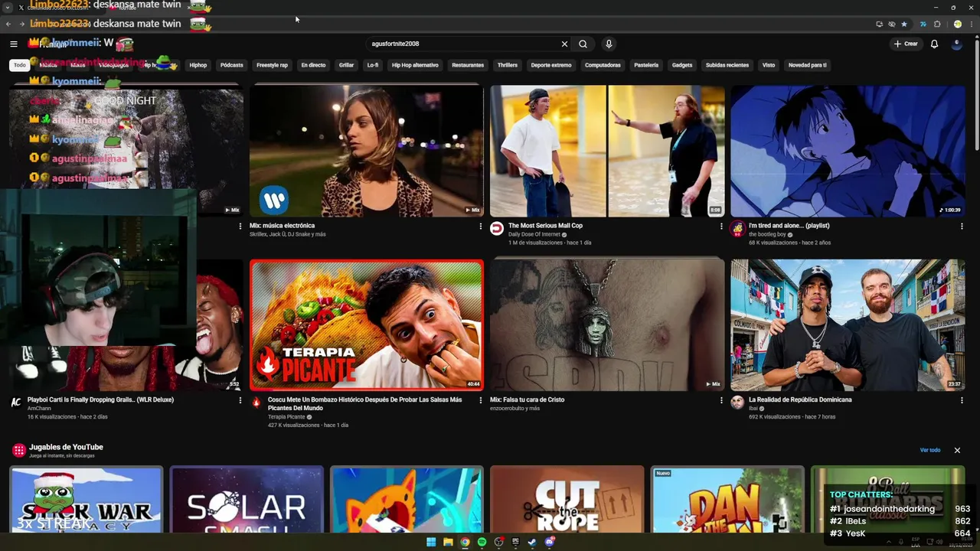Open the Terapia Picante video thumbnail
The width and height of the screenshot is (980, 551).
[x=367, y=325]
